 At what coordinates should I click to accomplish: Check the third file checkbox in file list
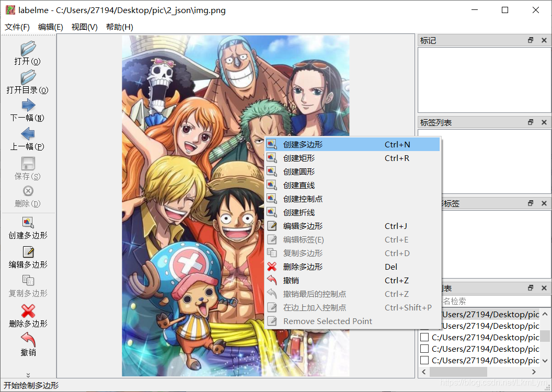tap(424, 337)
